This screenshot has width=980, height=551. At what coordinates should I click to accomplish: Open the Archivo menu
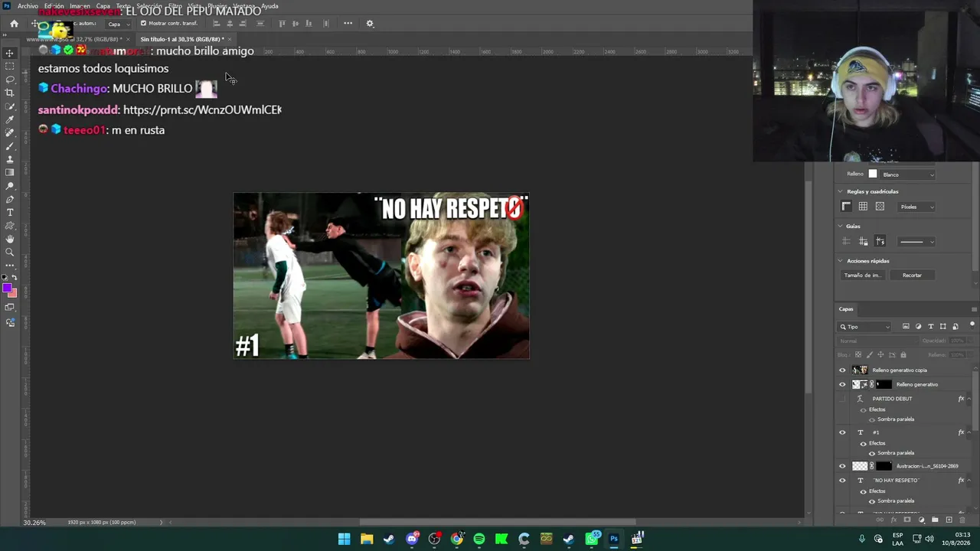(x=28, y=6)
